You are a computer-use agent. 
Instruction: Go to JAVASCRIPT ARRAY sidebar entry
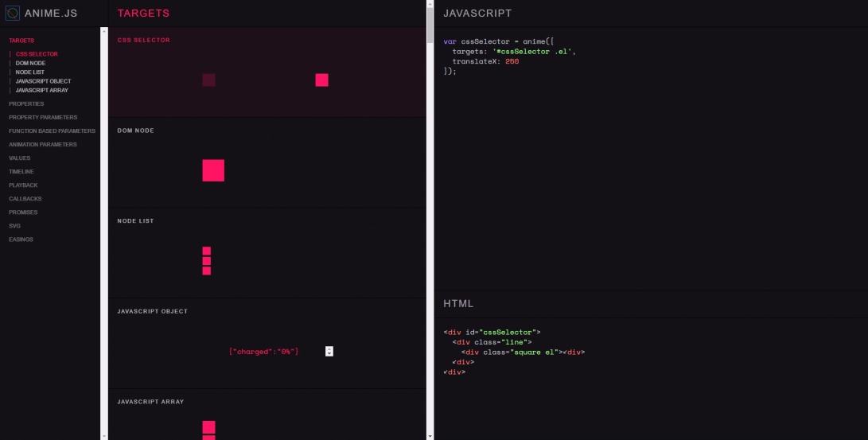(x=42, y=90)
